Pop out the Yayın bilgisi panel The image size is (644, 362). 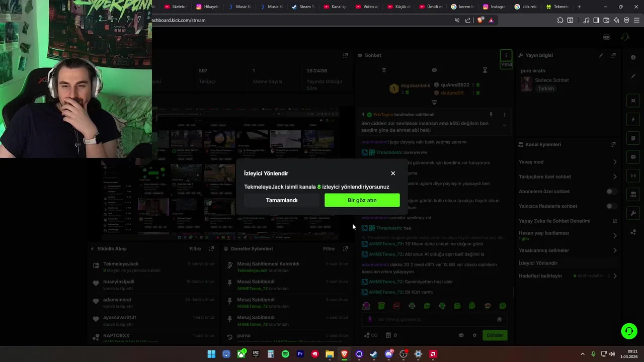click(x=613, y=55)
